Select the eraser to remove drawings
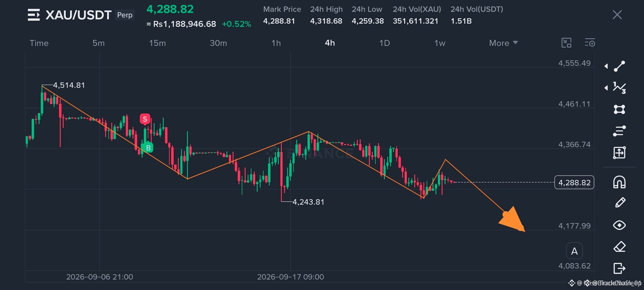 pyautogui.click(x=619, y=247)
